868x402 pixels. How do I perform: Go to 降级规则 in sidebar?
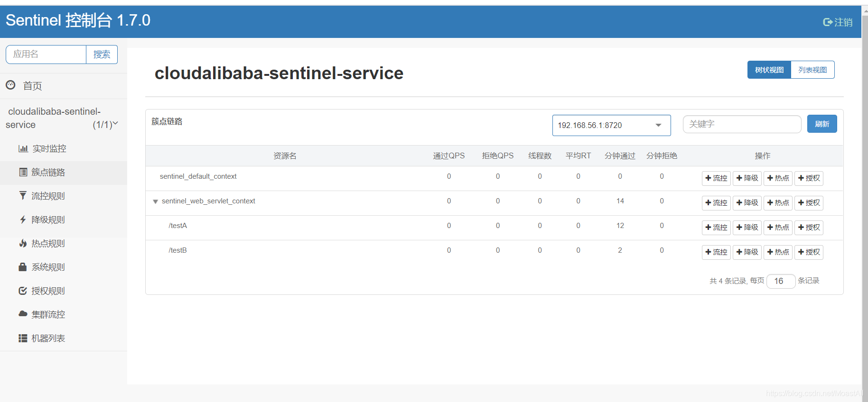[x=48, y=219]
